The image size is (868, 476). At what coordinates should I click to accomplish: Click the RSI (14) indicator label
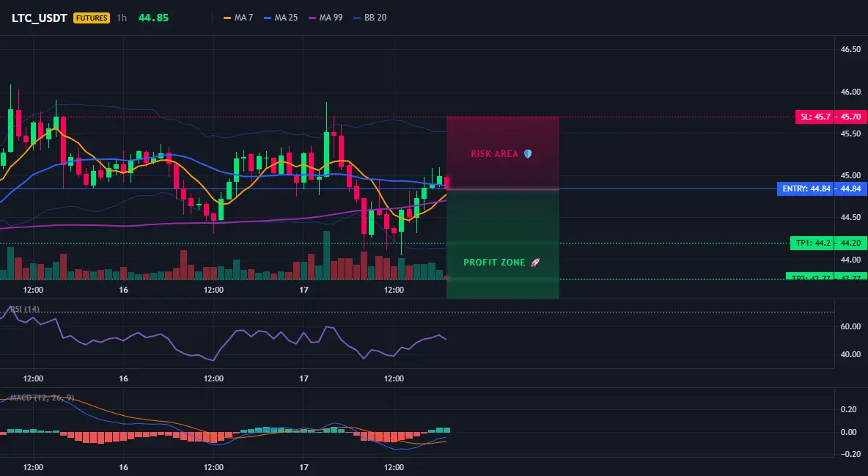click(x=24, y=309)
